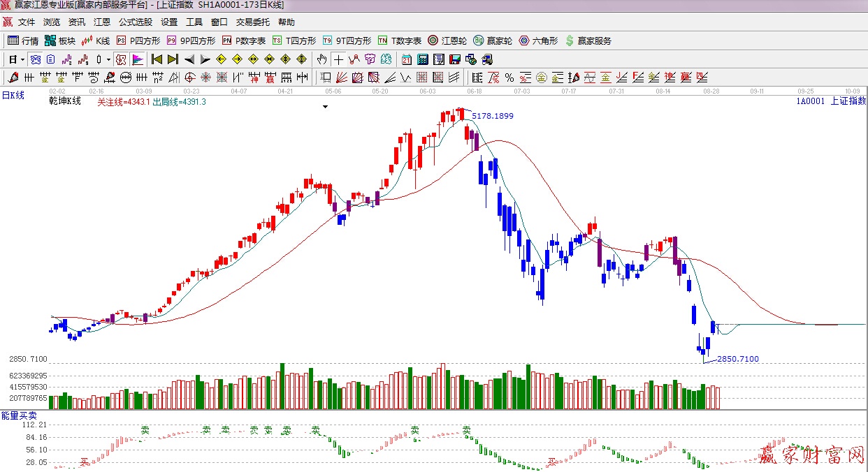
Task: Jump to first bar with skip-back arrow
Action: 157,59
